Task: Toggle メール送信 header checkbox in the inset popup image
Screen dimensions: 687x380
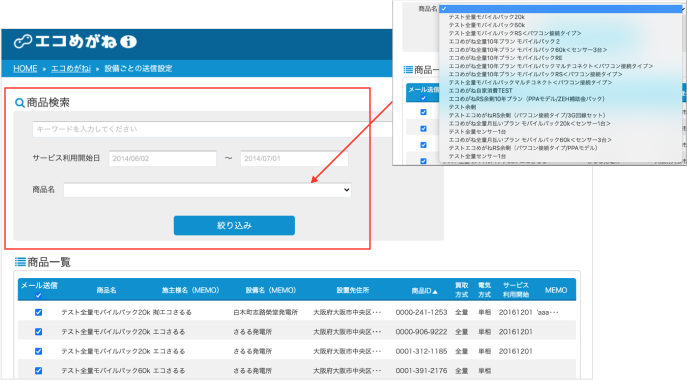Action: pos(423,98)
